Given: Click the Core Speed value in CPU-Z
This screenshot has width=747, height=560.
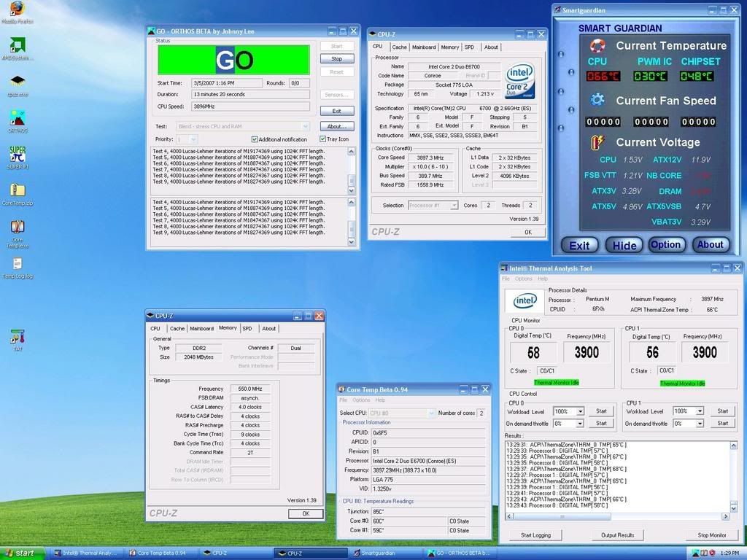Looking at the screenshot, I should click(430, 157).
